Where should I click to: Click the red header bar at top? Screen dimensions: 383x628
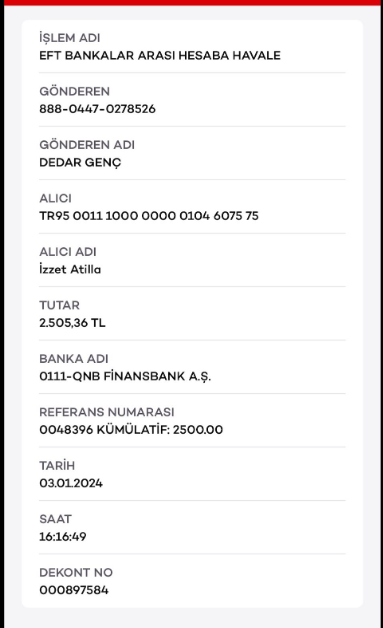pyautogui.click(x=192, y=2)
